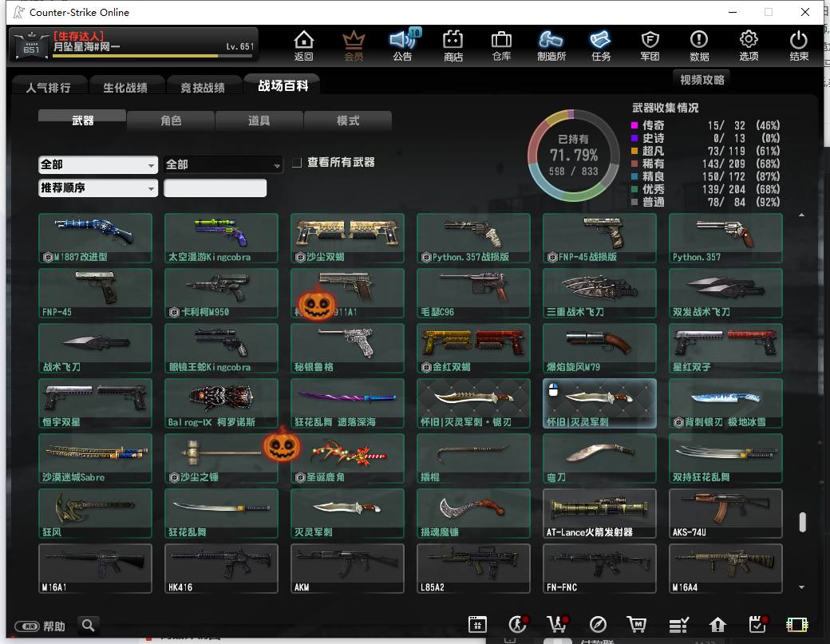Expand the first 全部 category dropdown
This screenshot has height=644, width=830.
click(x=98, y=164)
